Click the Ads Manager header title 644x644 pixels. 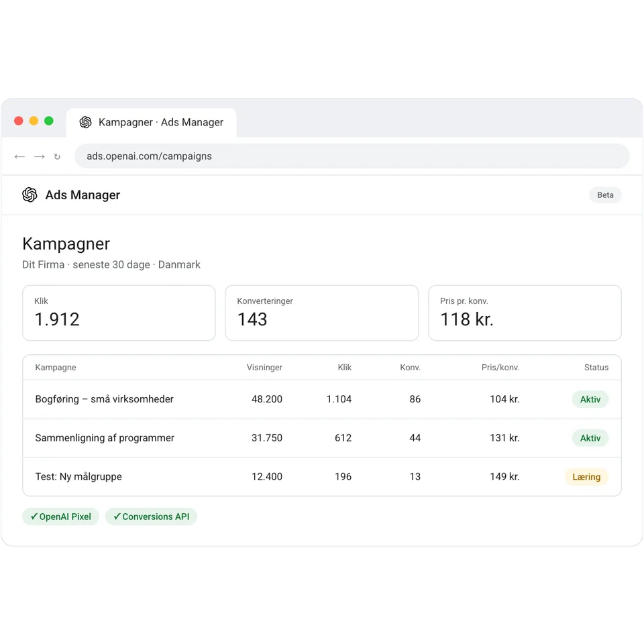click(83, 195)
